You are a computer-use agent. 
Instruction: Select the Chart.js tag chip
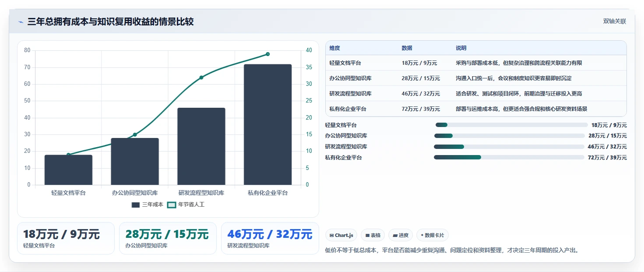341,235
